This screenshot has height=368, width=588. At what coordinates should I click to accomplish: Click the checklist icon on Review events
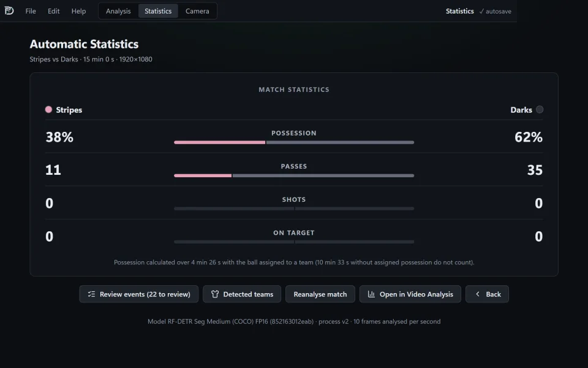pos(91,294)
